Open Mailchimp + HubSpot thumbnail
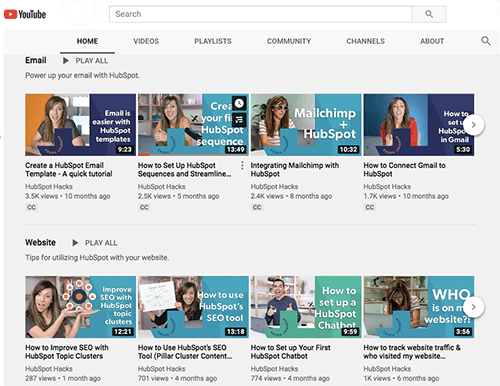Screen dimensions: 500x386 click(x=306, y=125)
